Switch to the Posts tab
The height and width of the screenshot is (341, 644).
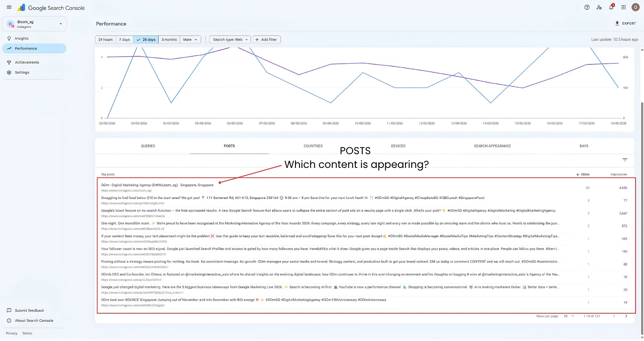229,146
